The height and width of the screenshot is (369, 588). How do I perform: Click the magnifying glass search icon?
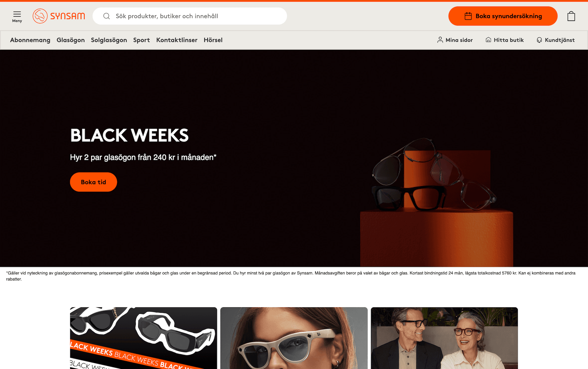(106, 16)
